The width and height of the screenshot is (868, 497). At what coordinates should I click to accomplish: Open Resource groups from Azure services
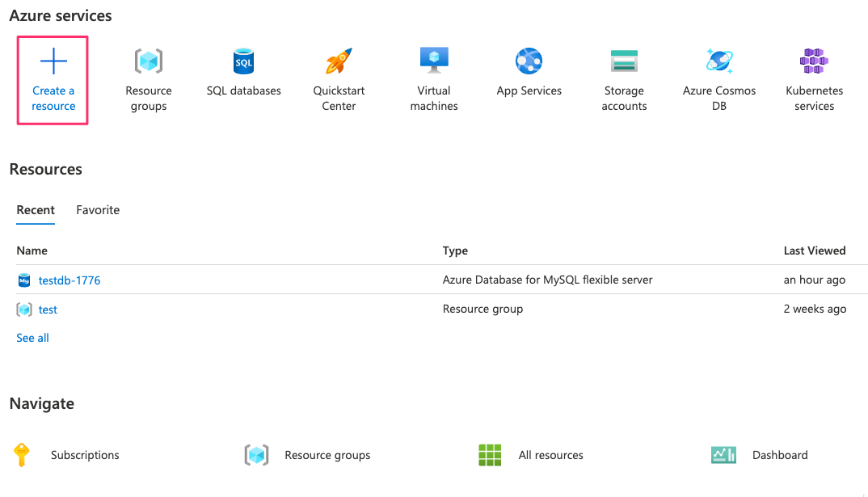pos(148,78)
